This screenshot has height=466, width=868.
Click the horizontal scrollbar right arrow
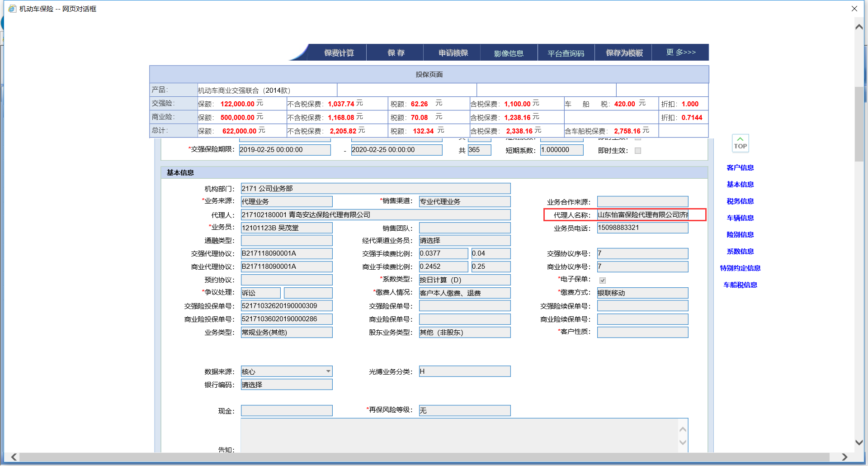pyautogui.click(x=844, y=457)
